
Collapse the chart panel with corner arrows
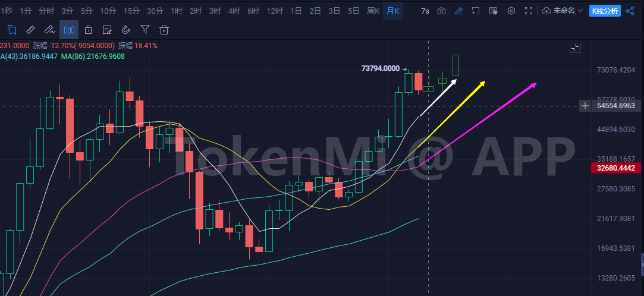pyautogui.click(x=575, y=48)
